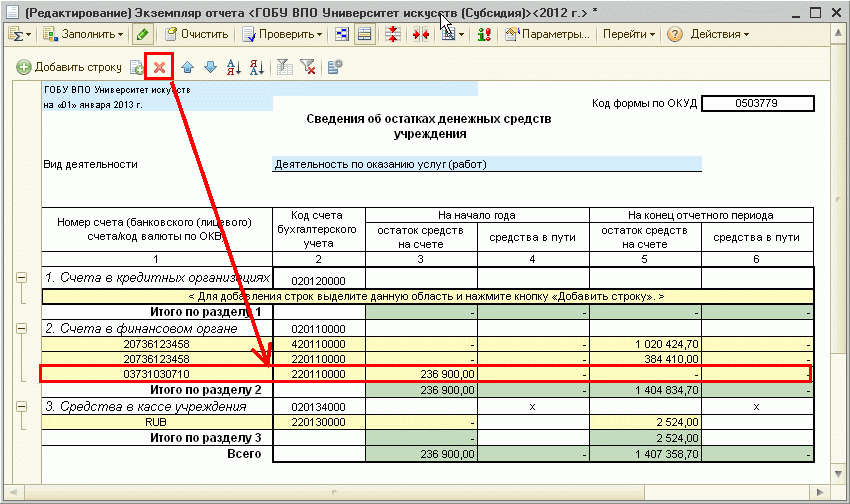Open Параметры settings
The width and height of the screenshot is (850, 504).
pyautogui.click(x=546, y=34)
